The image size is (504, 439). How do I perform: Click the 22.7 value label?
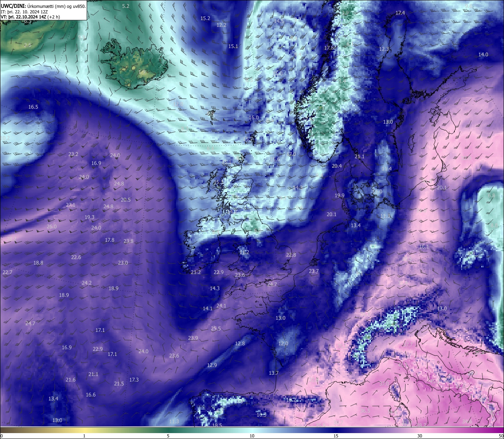(x=7, y=272)
